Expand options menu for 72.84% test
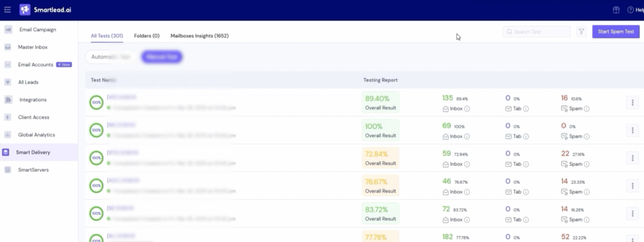 click(632, 158)
